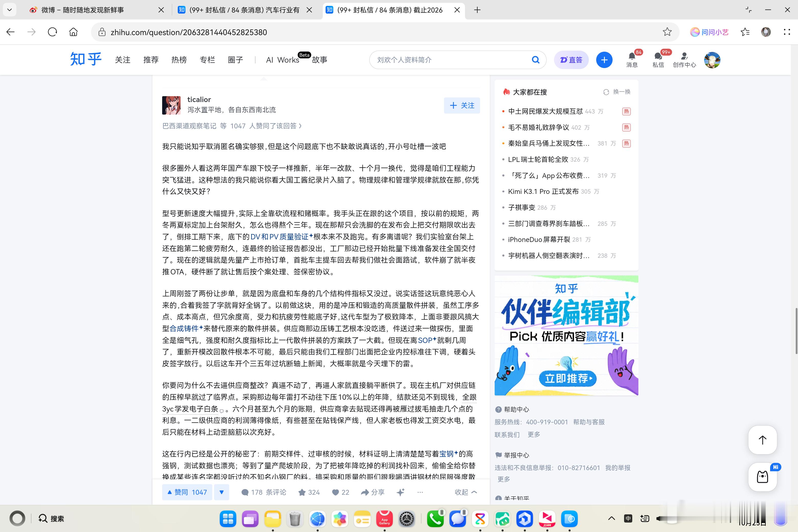This screenshot has width=798, height=532.
Task: Open the 私信 private messages icon
Action: (x=658, y=59)
